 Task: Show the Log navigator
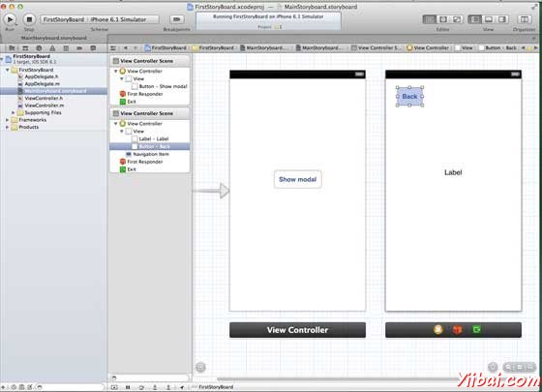tap(93, 48)
